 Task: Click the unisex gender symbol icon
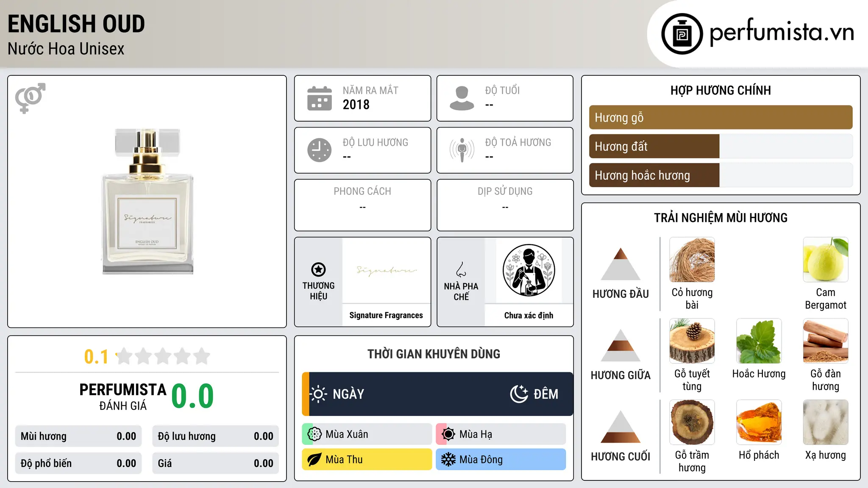coord(30,98)
